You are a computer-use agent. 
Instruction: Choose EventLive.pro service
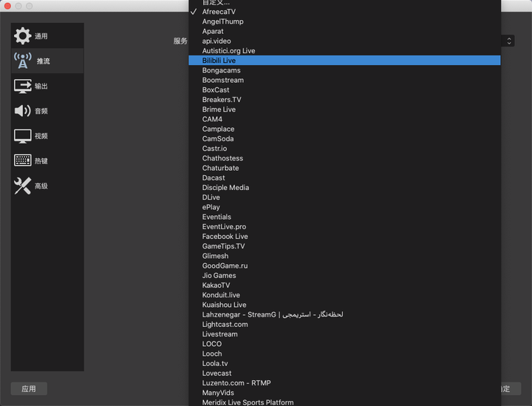tap(344, 227)
